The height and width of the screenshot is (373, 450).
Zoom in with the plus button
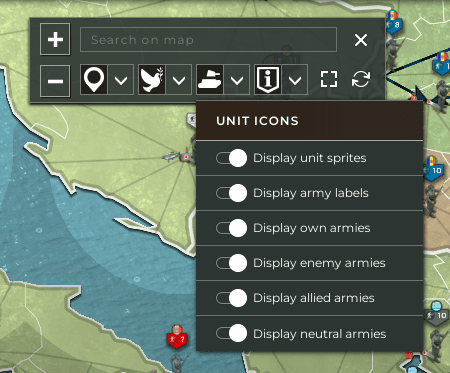[55, 39]
